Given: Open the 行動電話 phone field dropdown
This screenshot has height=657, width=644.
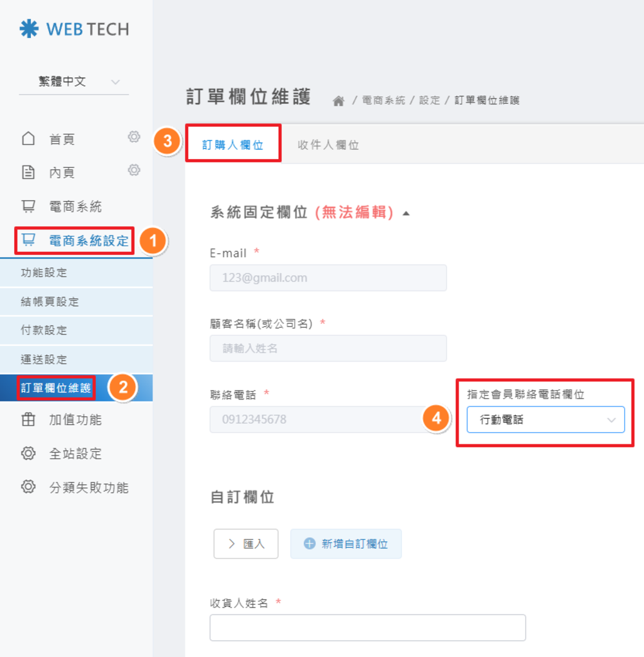Looking at the screenshot, I should click(x=545, y=420).
